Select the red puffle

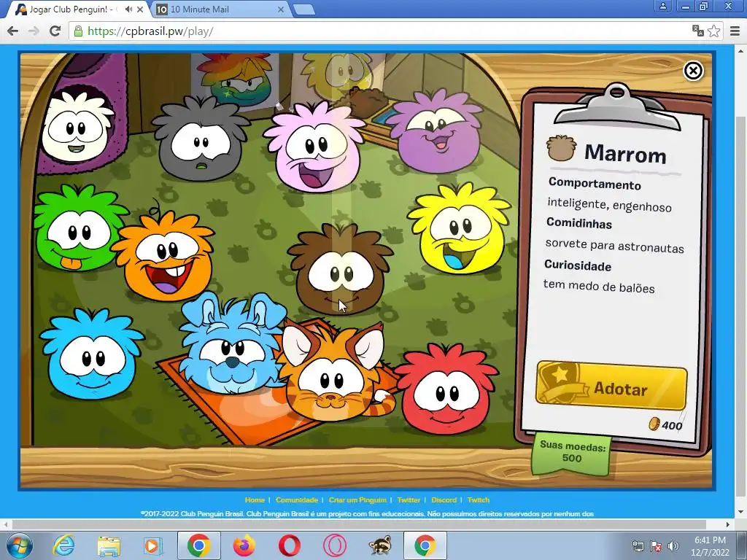pos(446,388)
